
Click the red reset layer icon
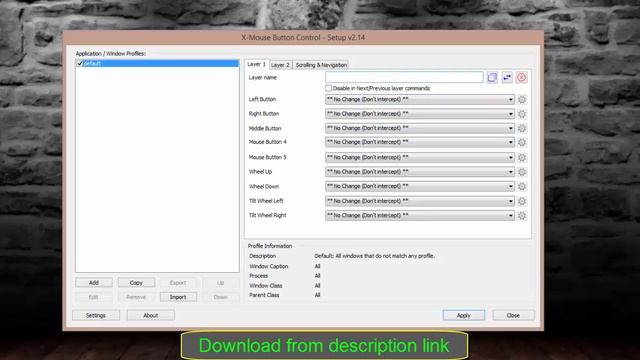[x=521, y=78]
